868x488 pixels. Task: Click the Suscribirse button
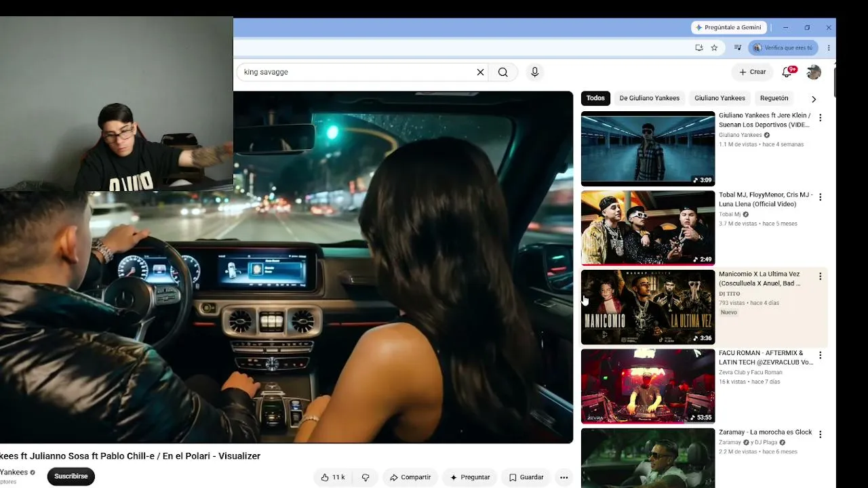[x=71, y=476]
